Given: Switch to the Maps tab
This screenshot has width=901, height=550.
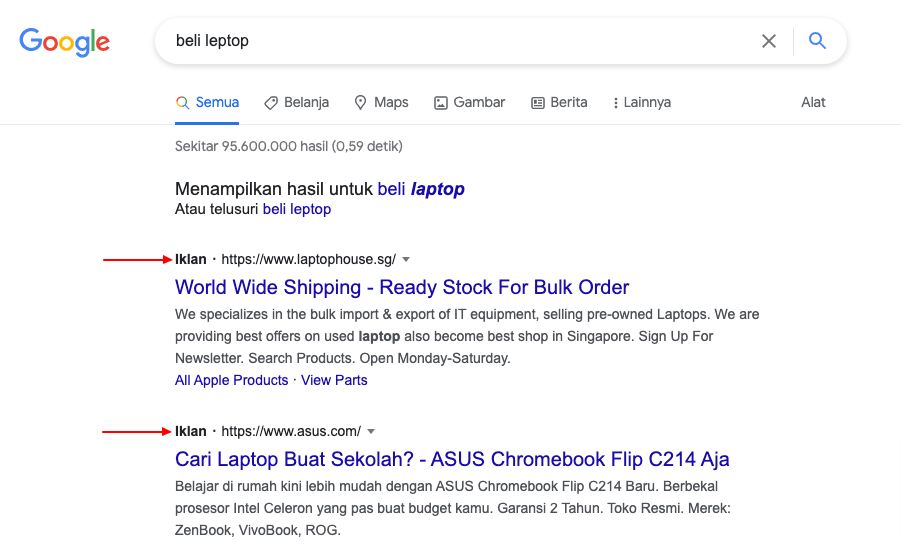Looking at the screenshot, I should coord(382,102).
